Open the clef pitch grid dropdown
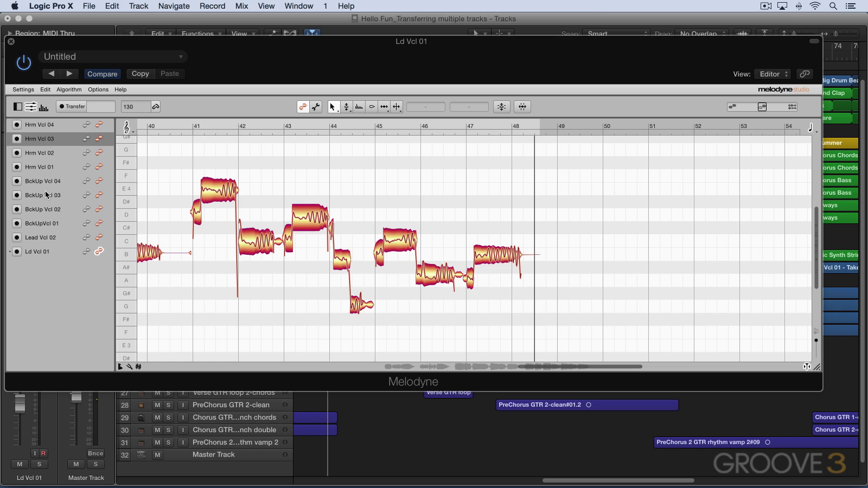The width and height of the screenshot is (868, 488). pos(128,128)
